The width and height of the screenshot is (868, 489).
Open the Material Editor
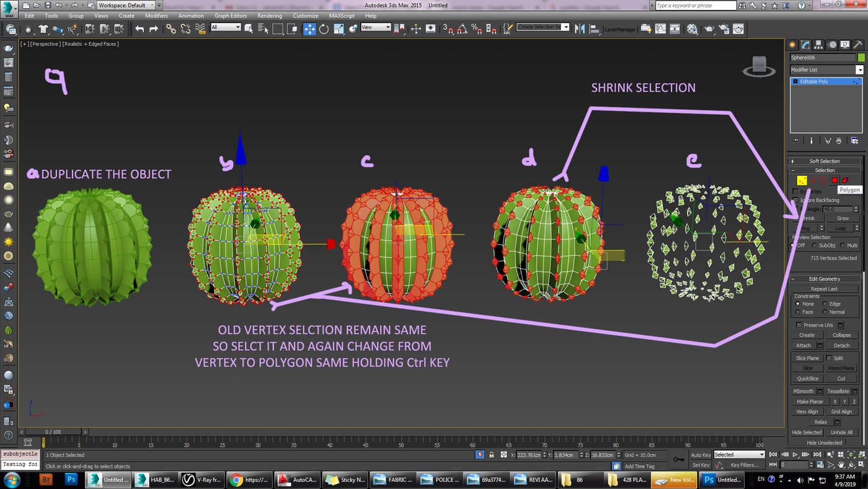tap(692, 29)
